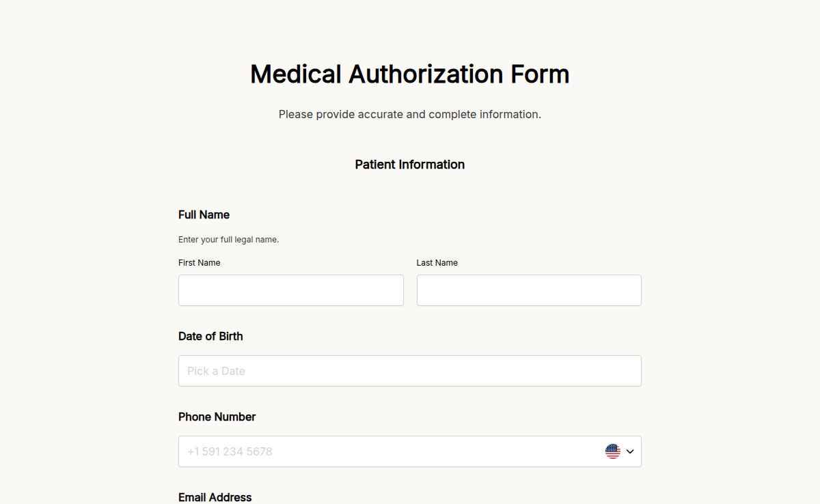Click the downward chevron beside the flag
Image resolution: width=820 pixels, height=504 pixels.
pyautogui.click(x=629, y=451)
